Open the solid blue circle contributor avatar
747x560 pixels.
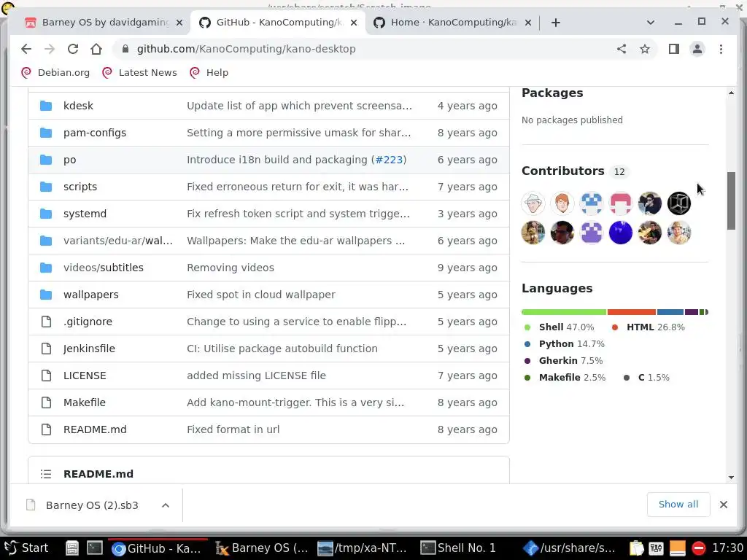point(621,233)
